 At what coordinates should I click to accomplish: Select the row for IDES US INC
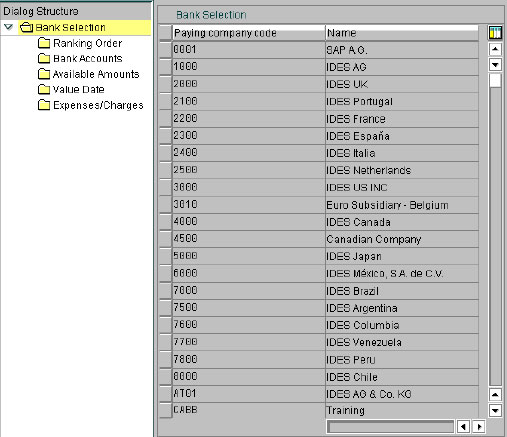click(x=165, y=187)
